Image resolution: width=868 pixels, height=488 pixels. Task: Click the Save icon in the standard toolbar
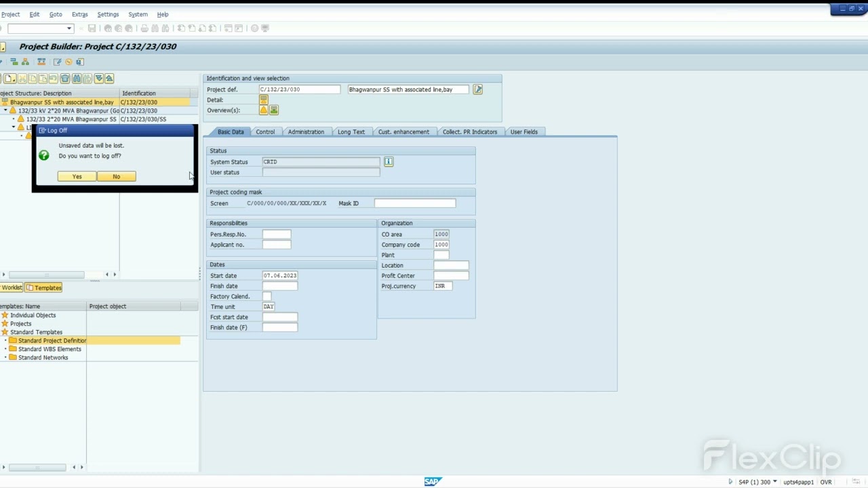click(92, 28)
